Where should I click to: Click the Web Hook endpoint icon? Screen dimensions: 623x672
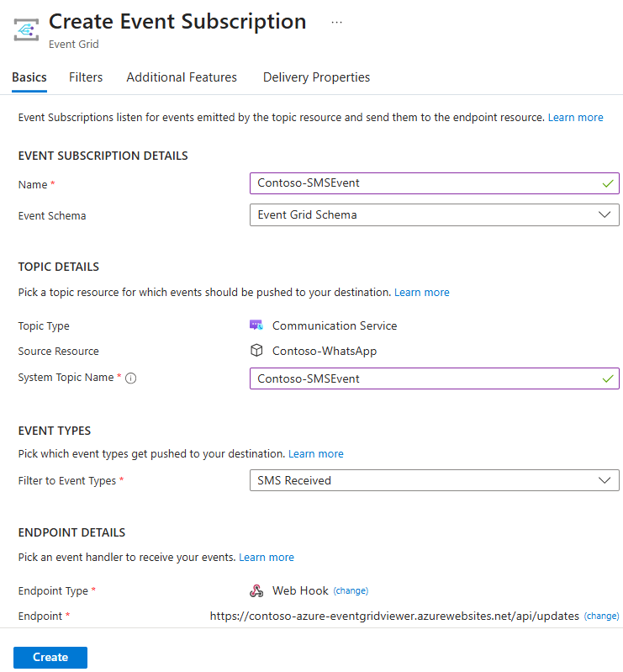click(x=256, y=590)
